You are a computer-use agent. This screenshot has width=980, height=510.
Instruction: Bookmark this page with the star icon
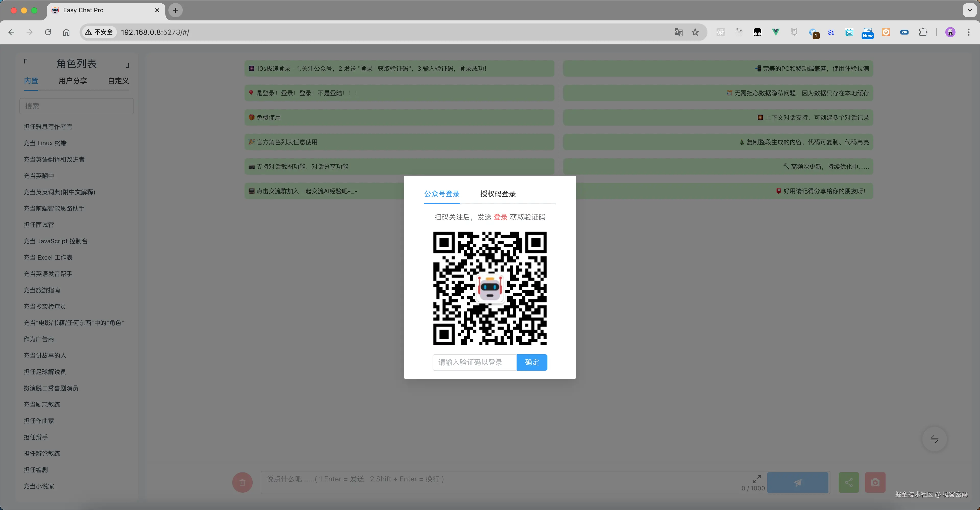[695, 32]
